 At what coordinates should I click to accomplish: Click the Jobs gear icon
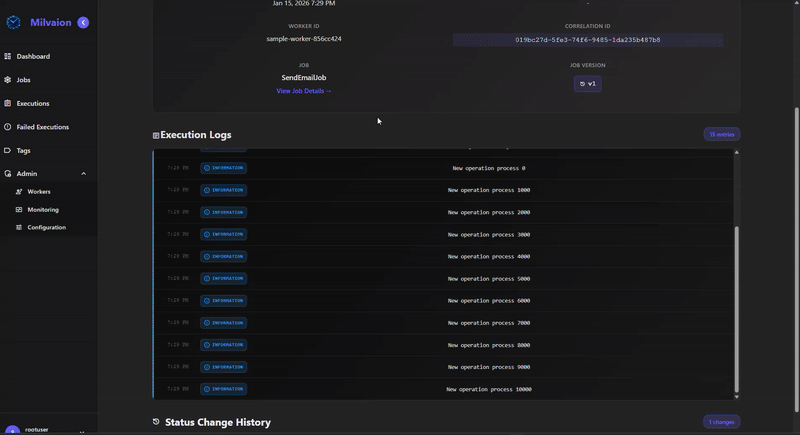[8, 80]
